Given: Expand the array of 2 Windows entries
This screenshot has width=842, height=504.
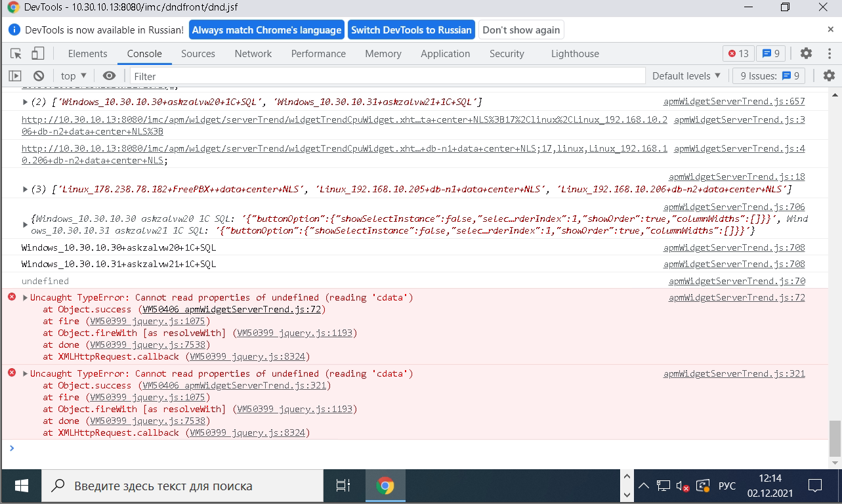Looking at the screenshot, I should point(25,102).
